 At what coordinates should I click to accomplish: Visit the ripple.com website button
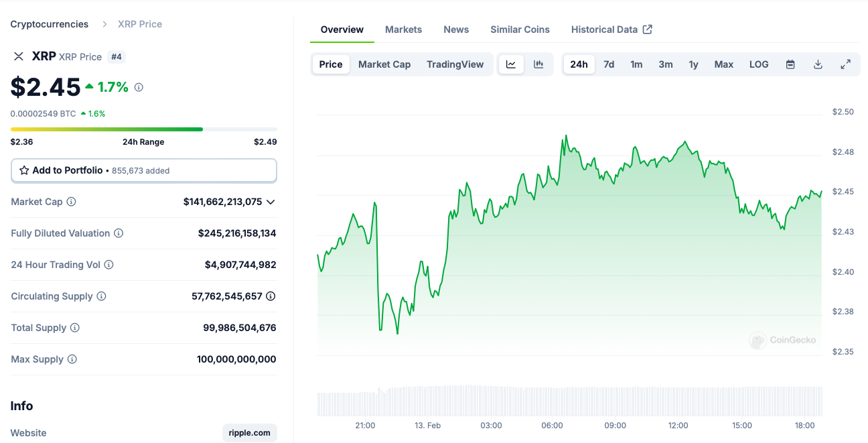pyautogui.click(x=249, y=432)
